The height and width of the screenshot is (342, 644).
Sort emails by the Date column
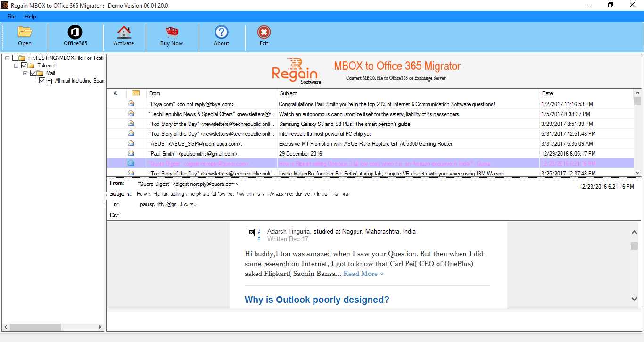(586, 93)
